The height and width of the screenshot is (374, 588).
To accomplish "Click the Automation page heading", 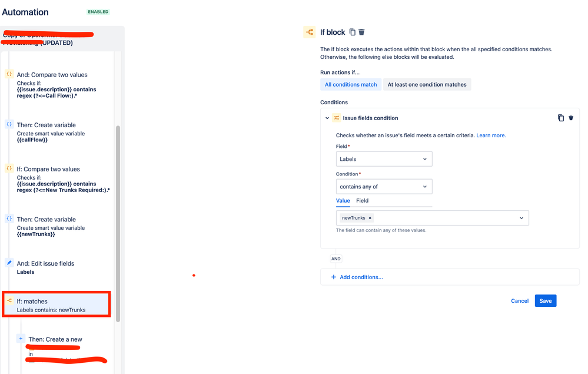I will coord(25,12).
